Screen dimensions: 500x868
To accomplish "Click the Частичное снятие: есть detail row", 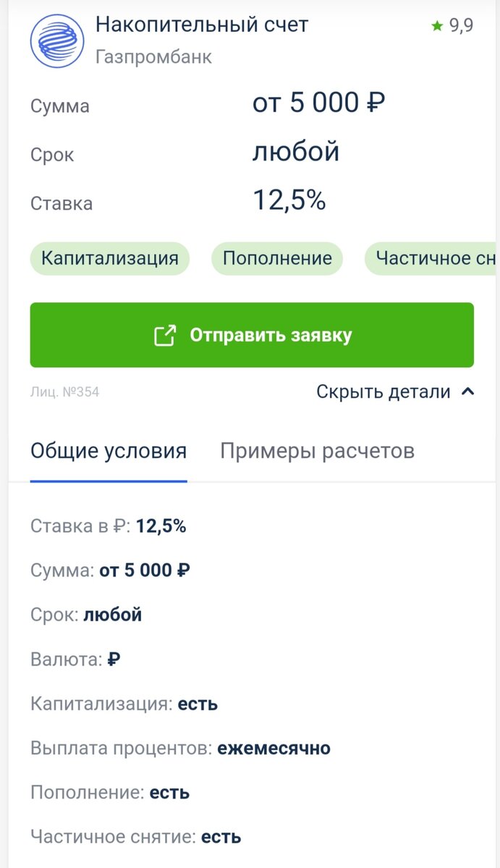I will coord(135,837).
